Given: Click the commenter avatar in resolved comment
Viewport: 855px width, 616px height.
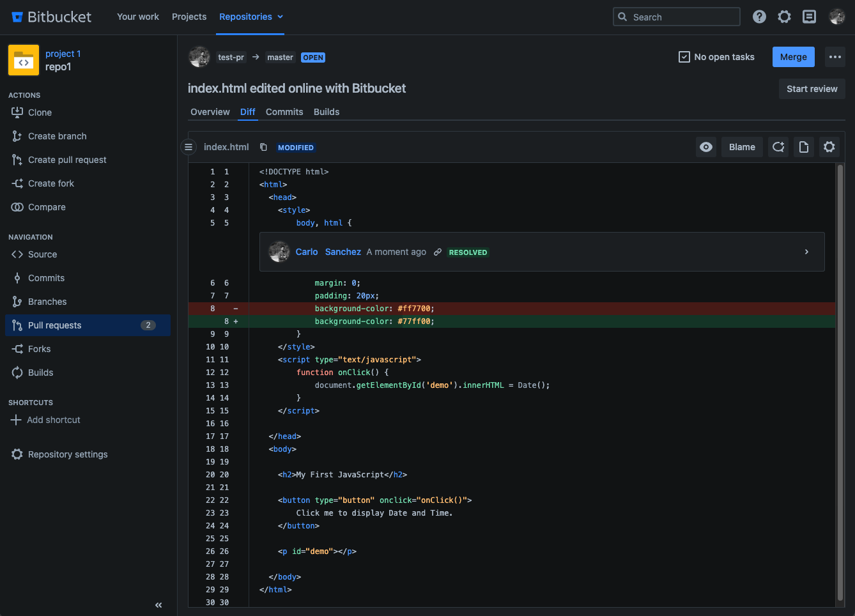Looking at the screenshot, I should coord(279,252).
